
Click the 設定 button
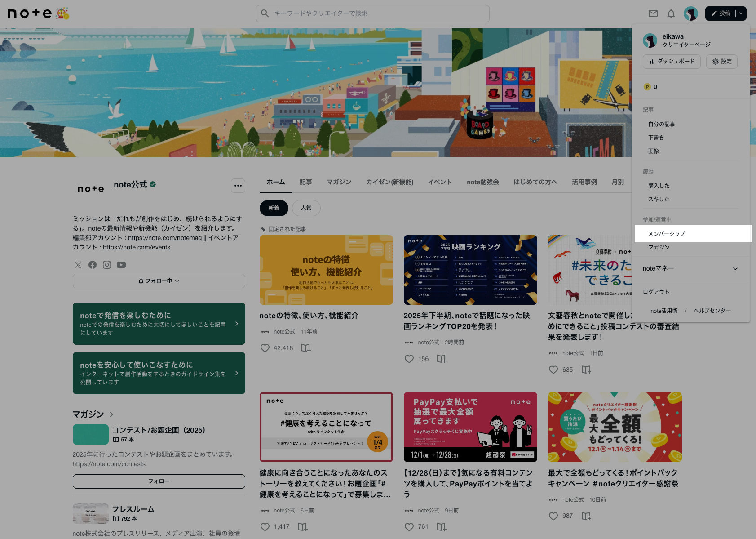tap(722, 62)
